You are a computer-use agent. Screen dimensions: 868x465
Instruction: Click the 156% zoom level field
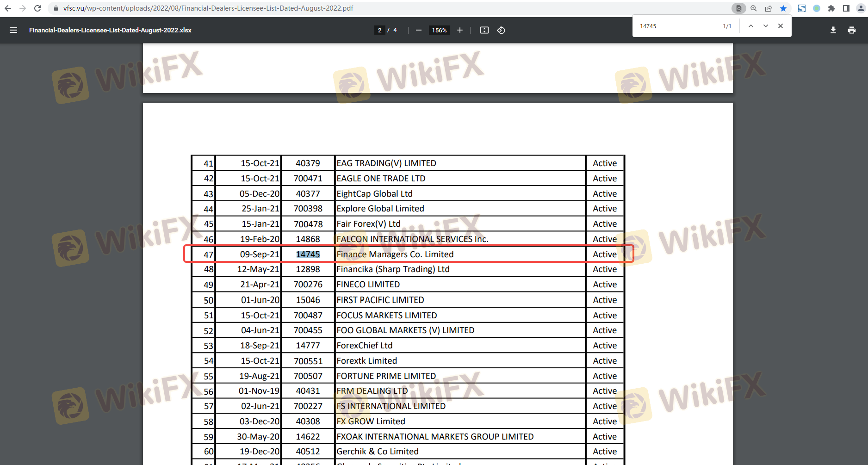439,30
